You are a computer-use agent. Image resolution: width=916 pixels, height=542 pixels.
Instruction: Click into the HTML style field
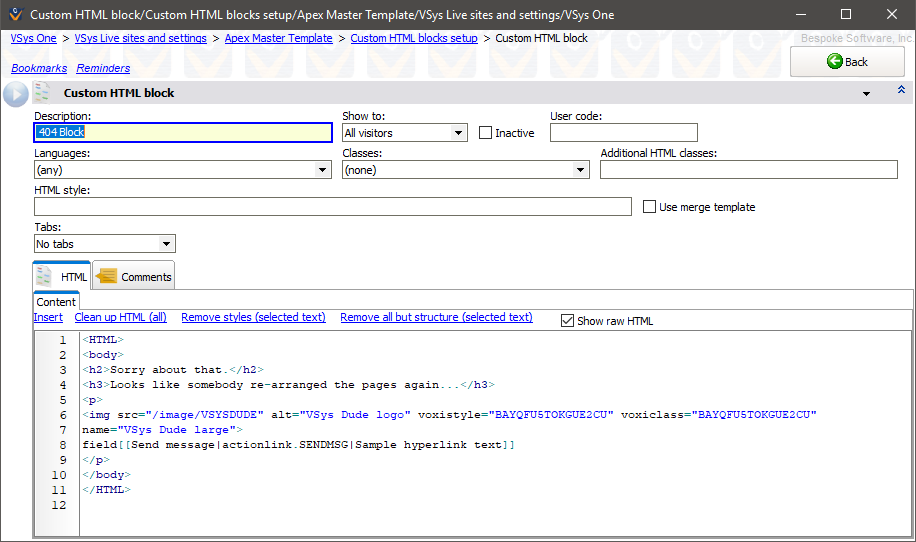[332, 207]
